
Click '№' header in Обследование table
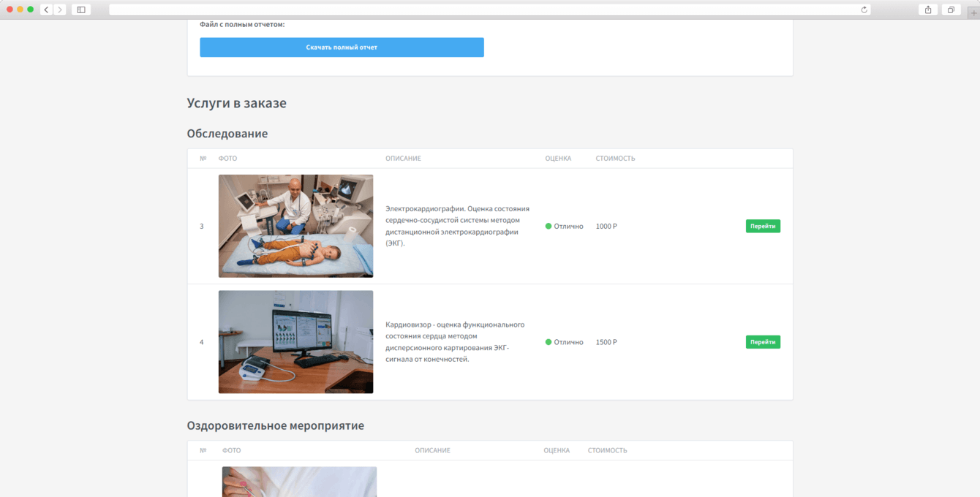tap(203, 159)
